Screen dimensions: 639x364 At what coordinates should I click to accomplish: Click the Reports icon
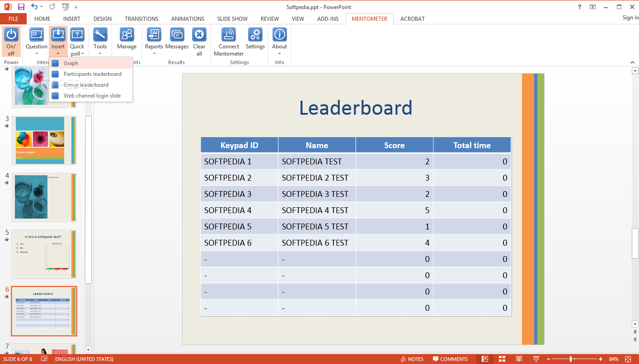click(154, 35)
